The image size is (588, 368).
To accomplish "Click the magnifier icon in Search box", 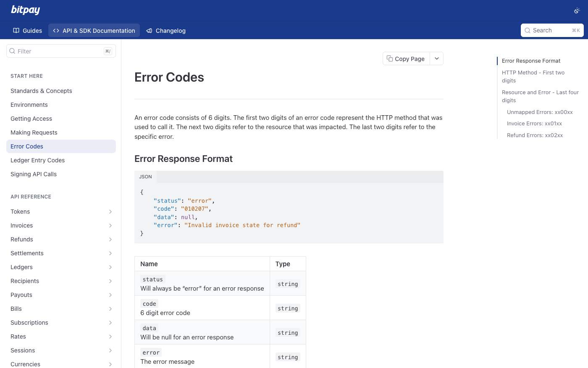I will pos(528,30).
